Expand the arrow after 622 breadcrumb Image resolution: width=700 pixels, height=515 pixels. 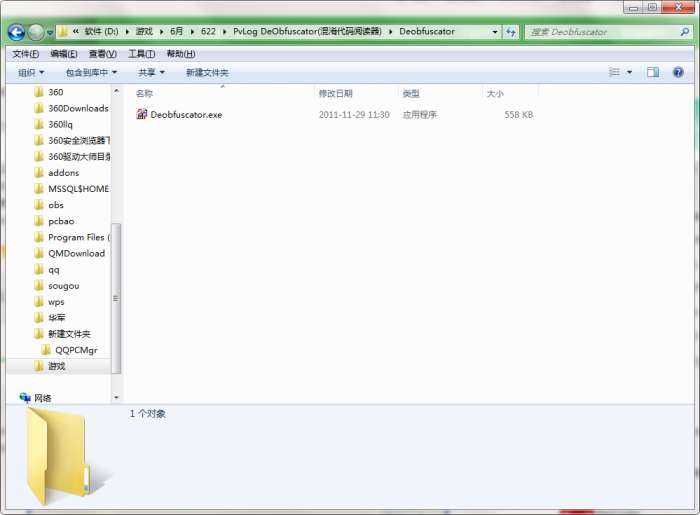[224, 32]
